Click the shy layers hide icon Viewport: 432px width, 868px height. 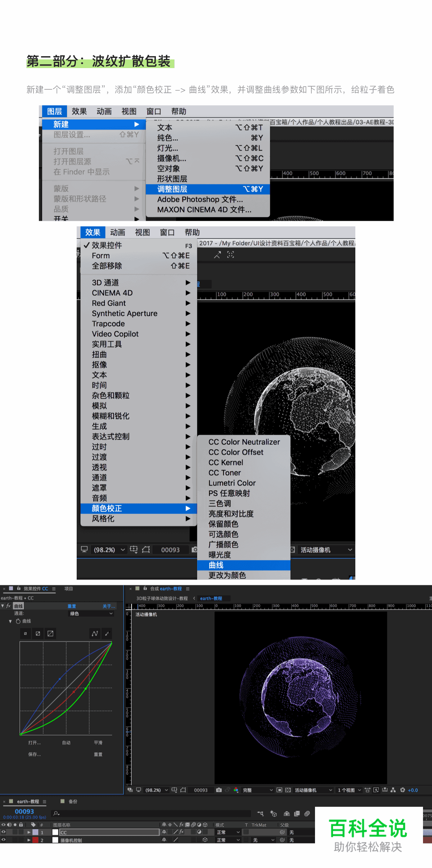pyautogui.click(x=287, y=813)
